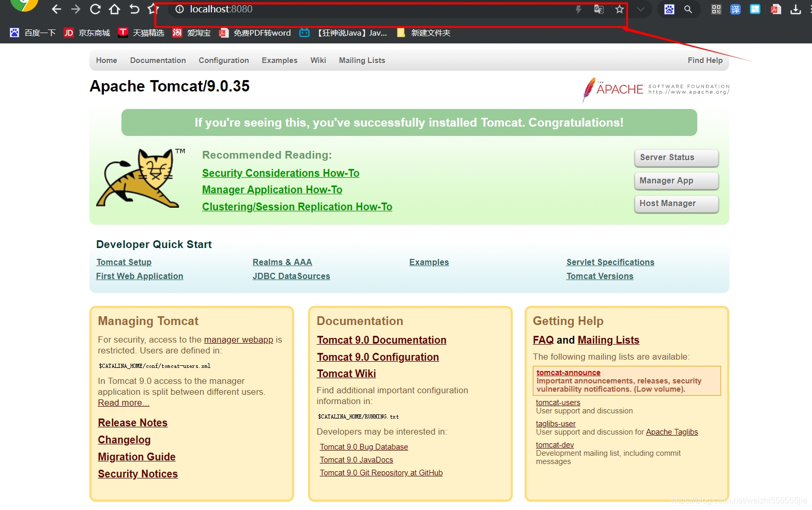Click the lightning speed-mode icon in address bar
The width and height of the screenshot is (812, 510).
(578, 9)
